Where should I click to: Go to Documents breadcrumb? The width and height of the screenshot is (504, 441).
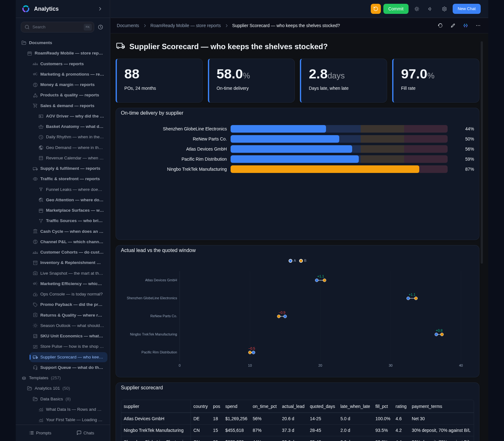pyautogui.click(x=128, y=26)
